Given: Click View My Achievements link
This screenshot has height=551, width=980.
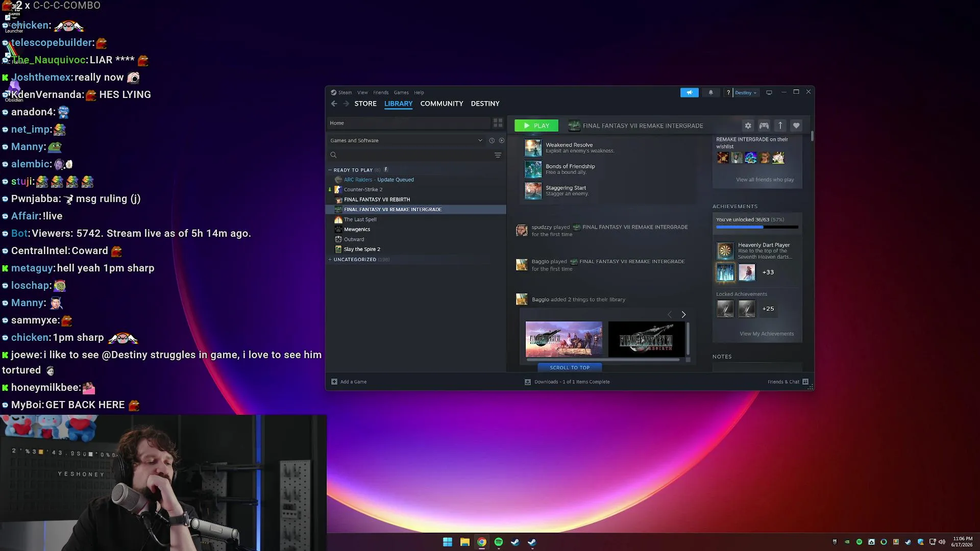Looking at the screenshot, I should pos(767,334).
